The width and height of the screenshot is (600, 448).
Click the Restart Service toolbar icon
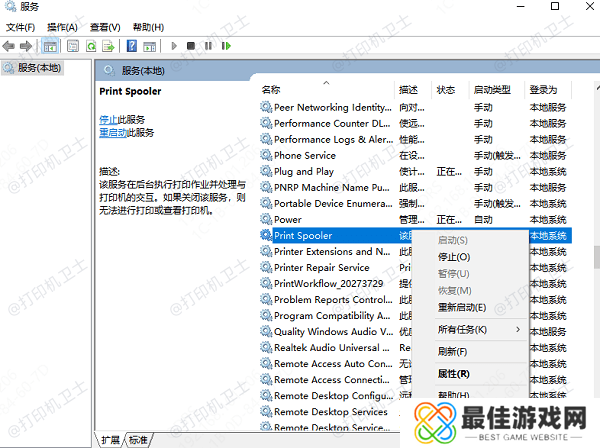[x=226, y=46]
